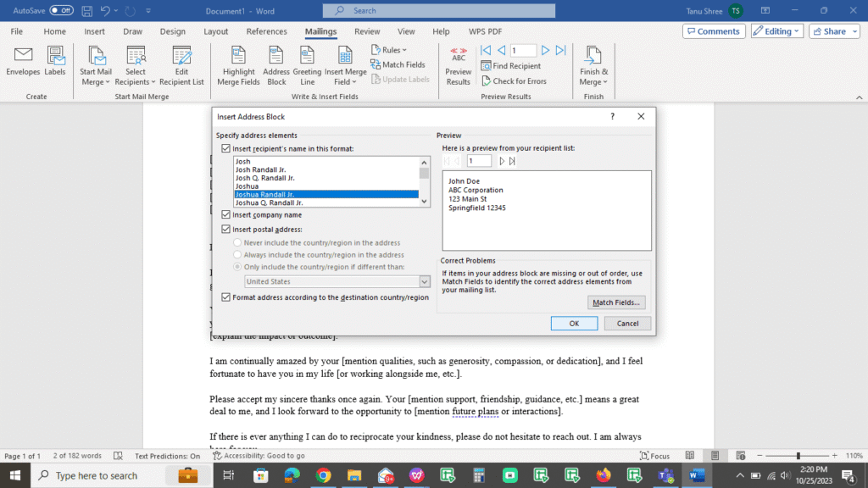Click the Focus mode button

point(655,455)
